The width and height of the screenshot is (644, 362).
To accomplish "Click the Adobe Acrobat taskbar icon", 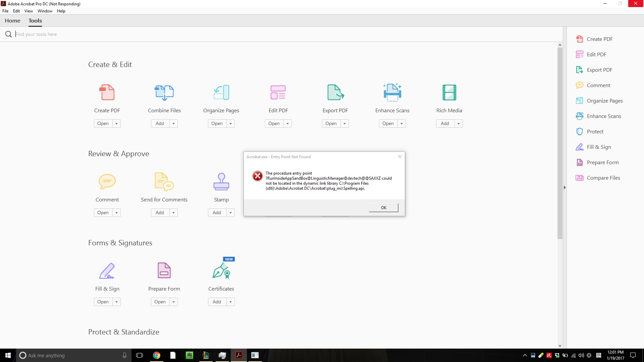I will 238,355.
